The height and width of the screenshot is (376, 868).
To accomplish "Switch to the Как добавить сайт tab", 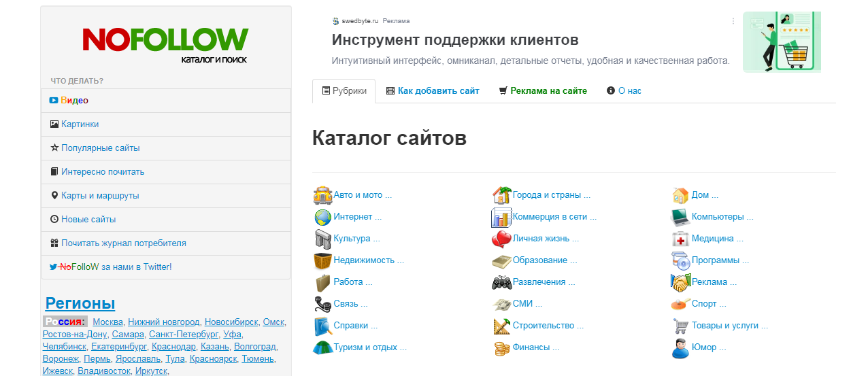I will pos(433,90).
